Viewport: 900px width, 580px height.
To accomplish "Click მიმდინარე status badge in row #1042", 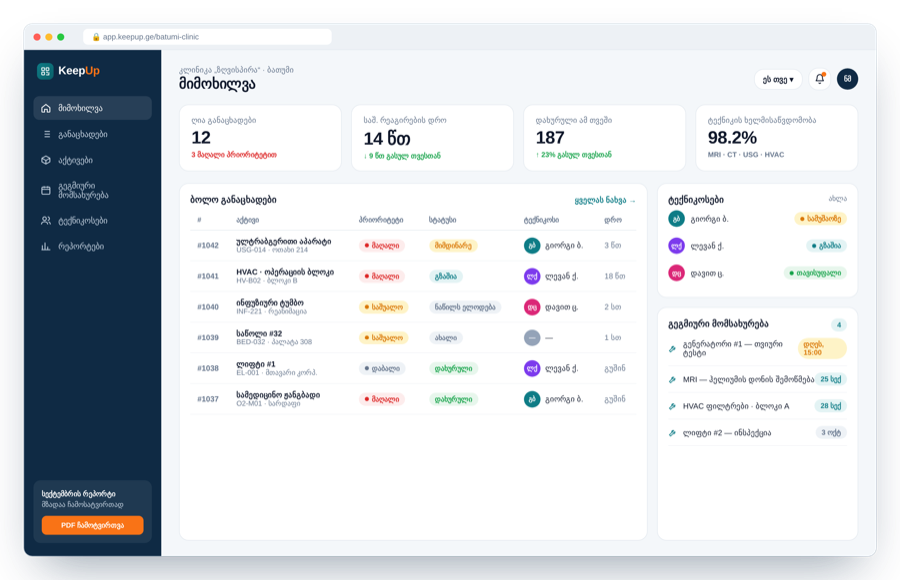I will [453, 246].
